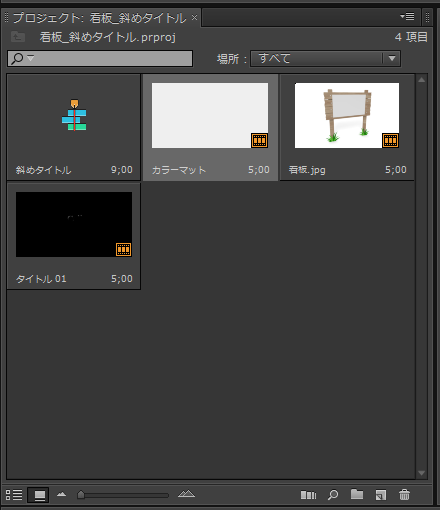Select the プロジェクト: 看板_斜めタイトル tab
The width and height of the screenshot is (440, 510).
click(99, 18)
